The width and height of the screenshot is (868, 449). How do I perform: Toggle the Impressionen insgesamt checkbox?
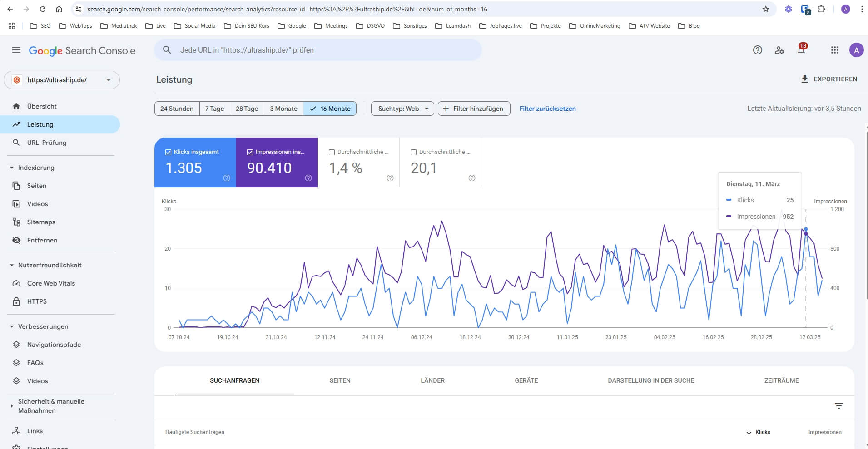(250, 152)
